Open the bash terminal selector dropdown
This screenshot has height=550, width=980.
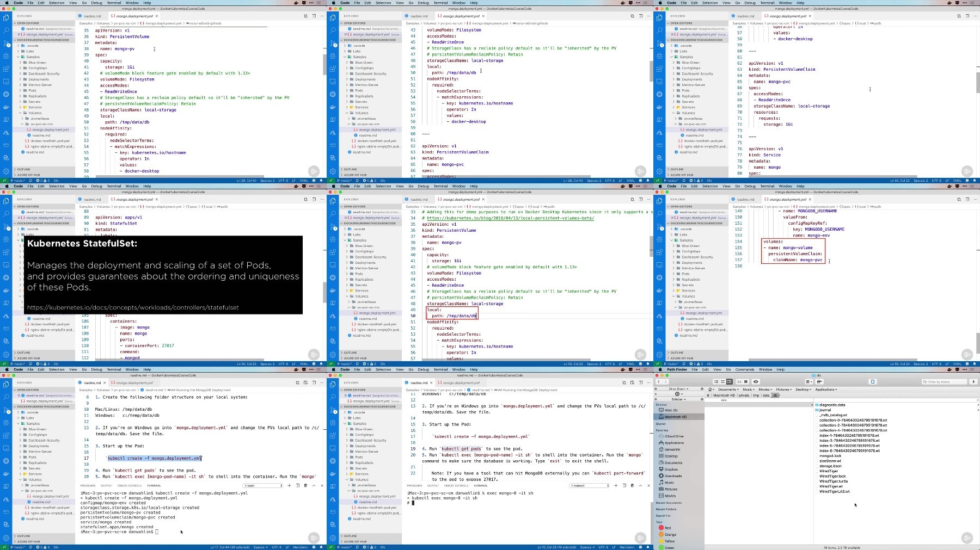[x=264, y=485]
